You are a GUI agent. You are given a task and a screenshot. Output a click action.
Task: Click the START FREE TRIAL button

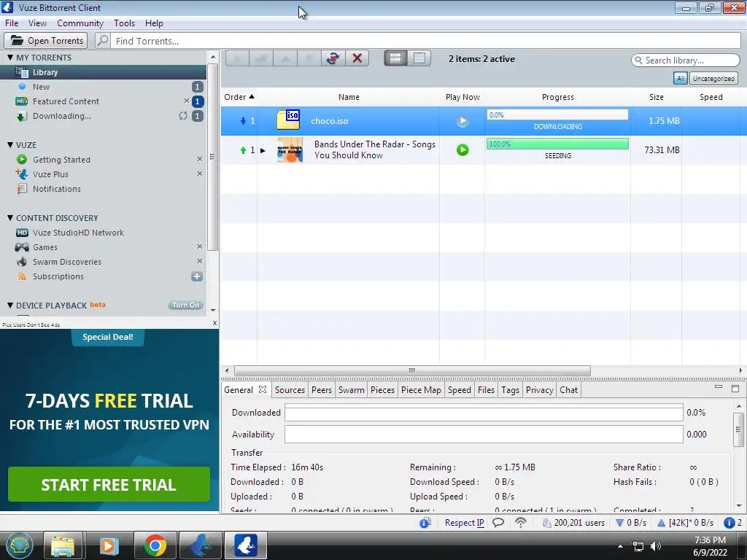coord(109,484)
